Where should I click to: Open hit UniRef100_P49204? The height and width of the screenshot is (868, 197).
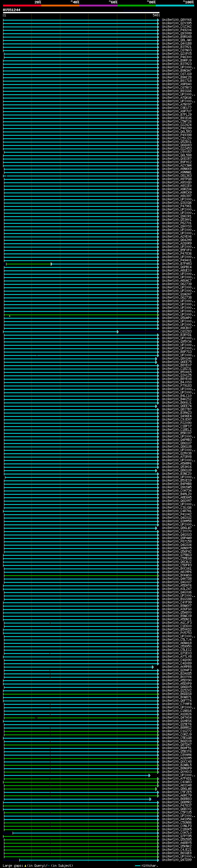177,30
